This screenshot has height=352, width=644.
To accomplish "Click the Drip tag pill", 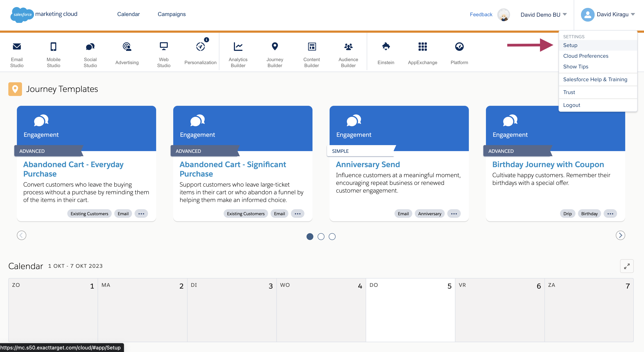I will click(x=568, y=214).
